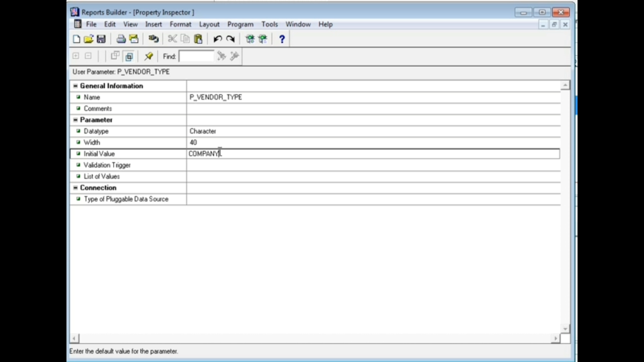The height and width of the screenshot is (362, 644).
Task: Collapse the Connection section
Action: (x=75, y=187)
